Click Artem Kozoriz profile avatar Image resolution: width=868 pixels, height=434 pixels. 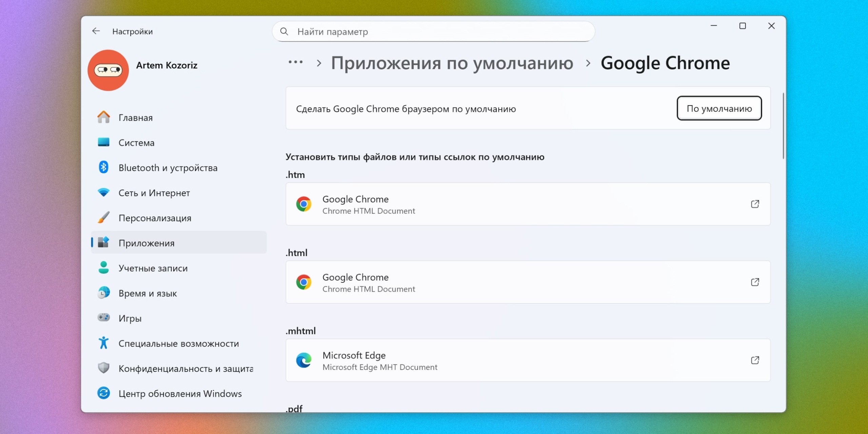click(x=108, y=70)
